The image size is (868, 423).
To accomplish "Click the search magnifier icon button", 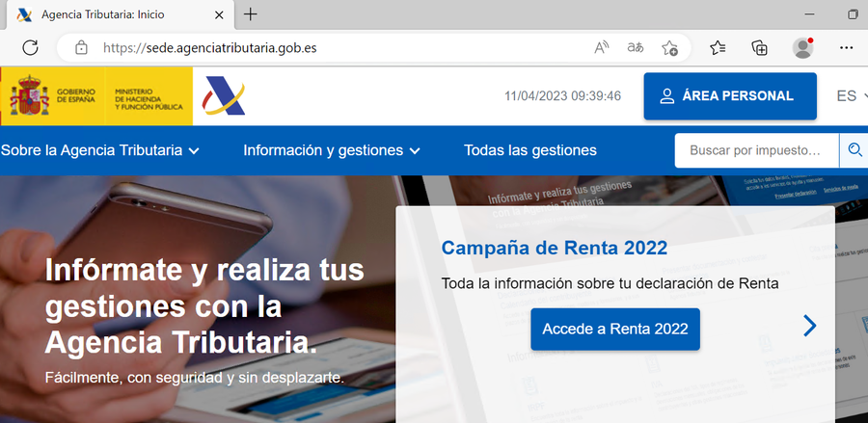I will tap(854, 150).
